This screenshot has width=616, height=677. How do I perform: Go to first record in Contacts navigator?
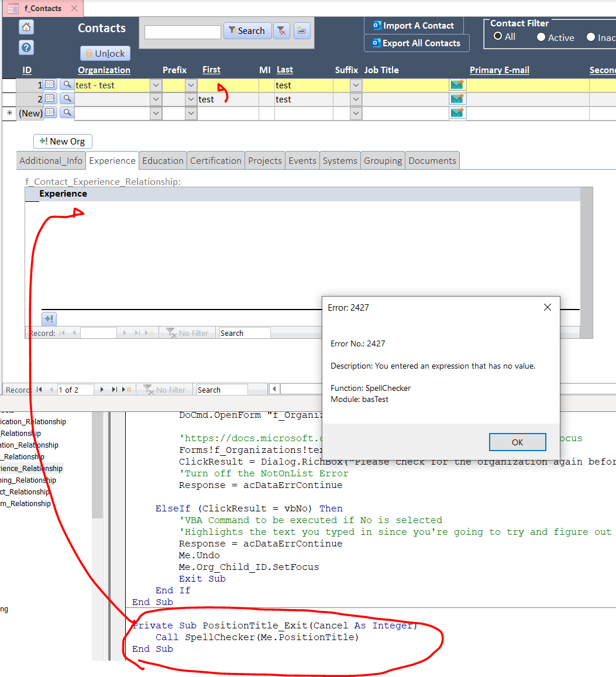click(39, 390)
